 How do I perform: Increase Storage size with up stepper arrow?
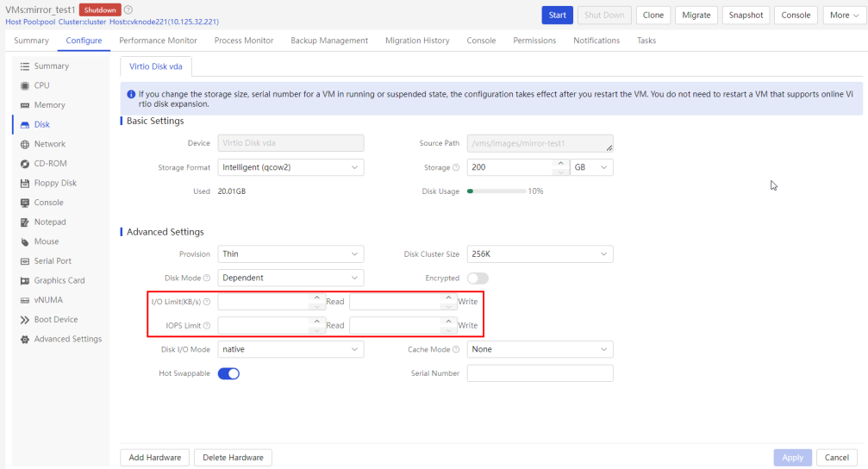click(561, 163)
